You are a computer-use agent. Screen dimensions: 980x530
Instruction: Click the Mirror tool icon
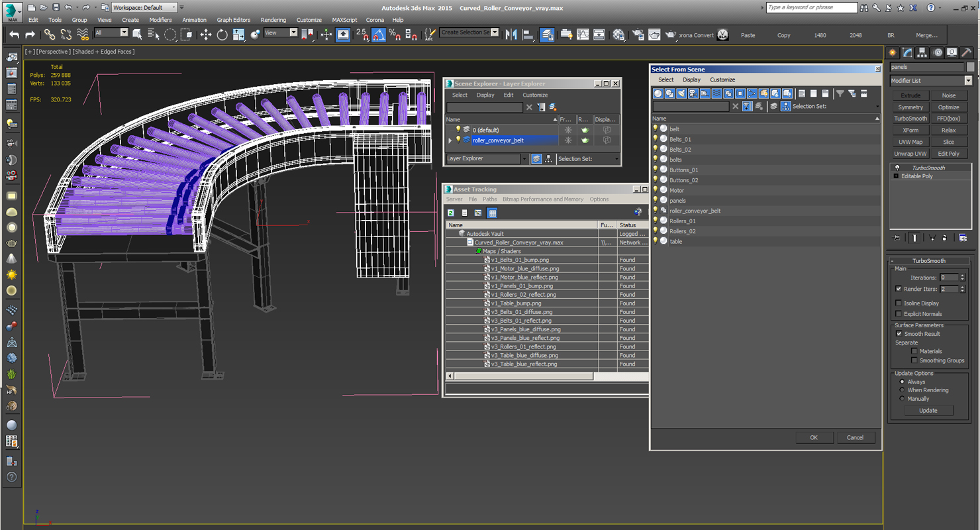click(x=511, y=34)
